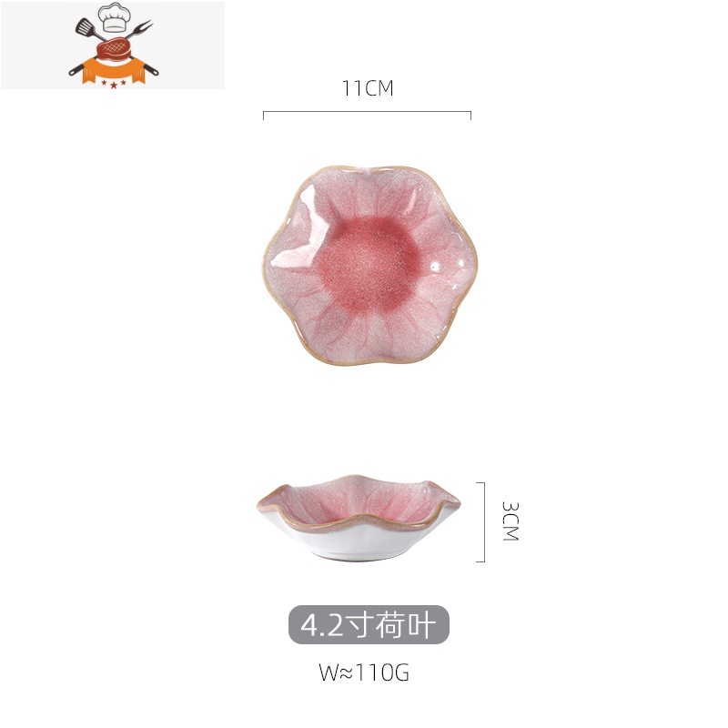
Task: Select the chef hat in the logo
Action: point(115,17)
